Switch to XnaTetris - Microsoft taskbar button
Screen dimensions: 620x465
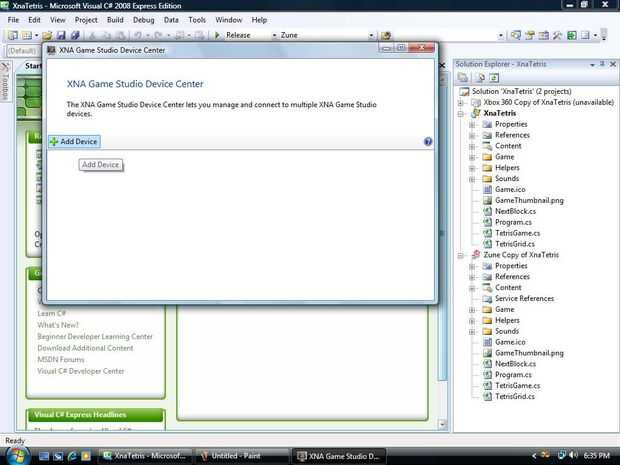point(145,456)
